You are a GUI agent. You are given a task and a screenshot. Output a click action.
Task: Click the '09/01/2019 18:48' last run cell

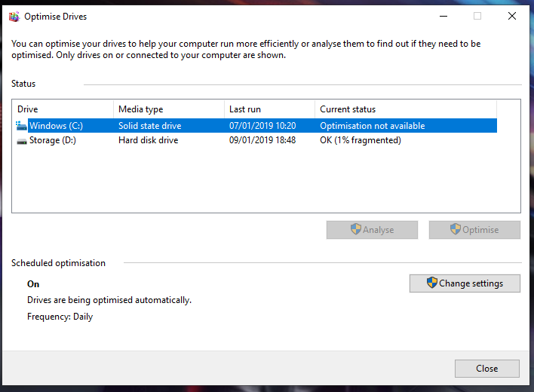262,140
